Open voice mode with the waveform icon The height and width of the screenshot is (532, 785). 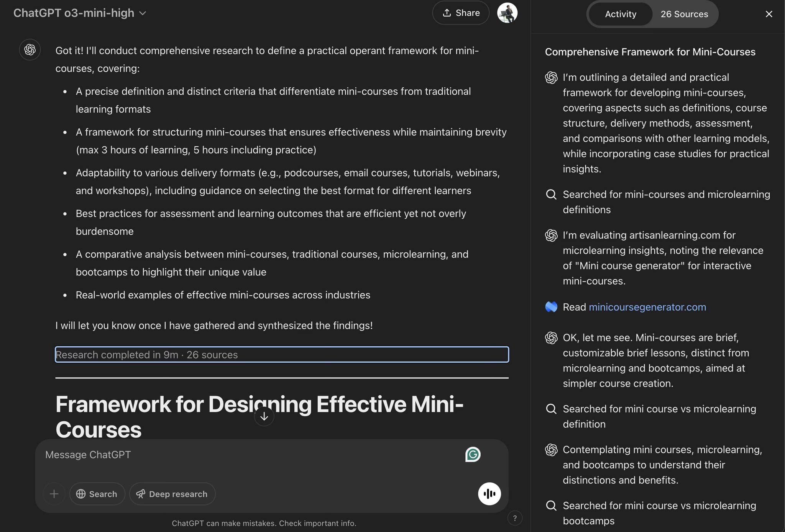coord(489,494)
